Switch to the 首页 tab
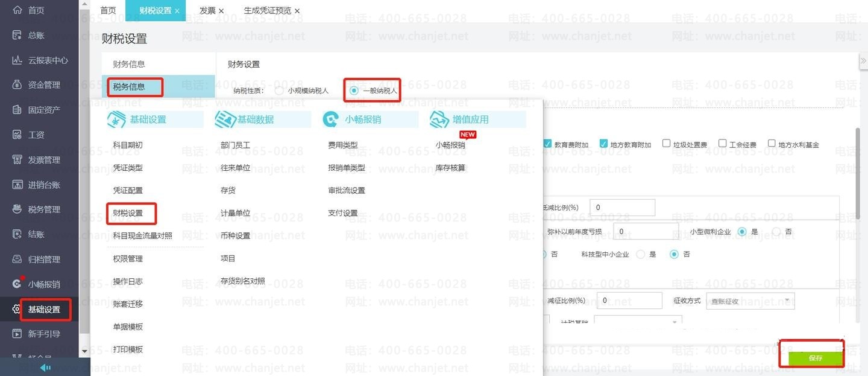The image size is (868, 376). 108,11
